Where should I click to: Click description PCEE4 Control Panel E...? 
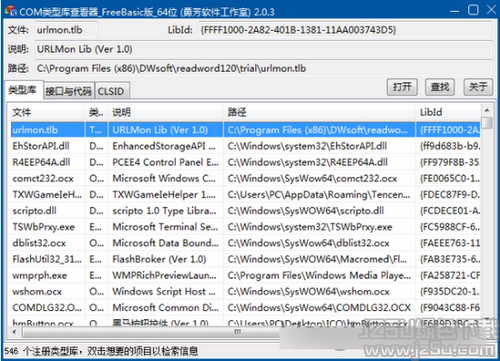click(165, 162)
